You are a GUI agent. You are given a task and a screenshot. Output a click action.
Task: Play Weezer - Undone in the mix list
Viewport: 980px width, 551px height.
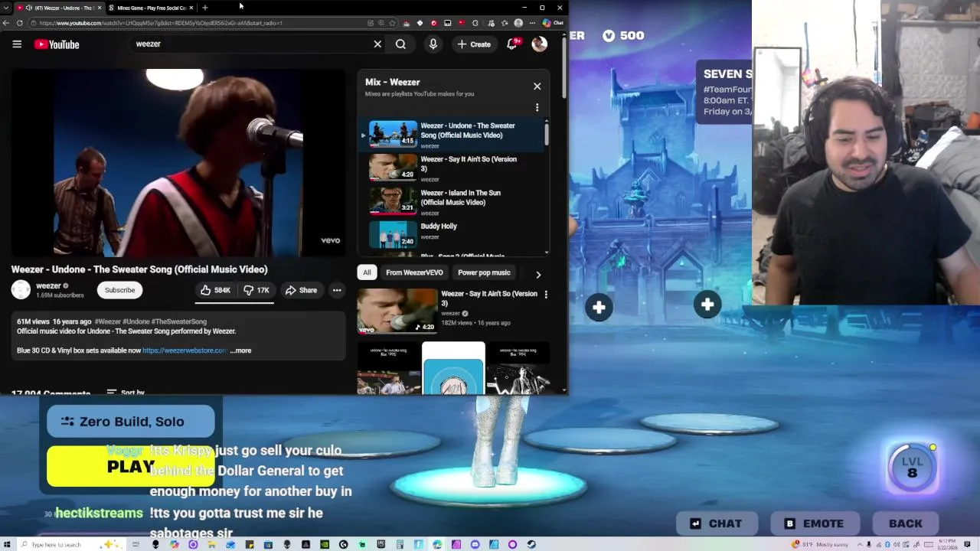[x=452, y=135]
